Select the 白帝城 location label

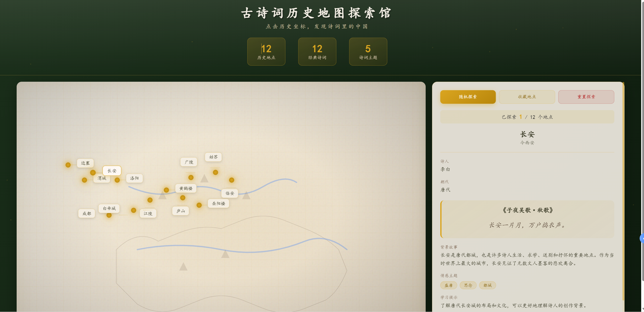[109, 209]
